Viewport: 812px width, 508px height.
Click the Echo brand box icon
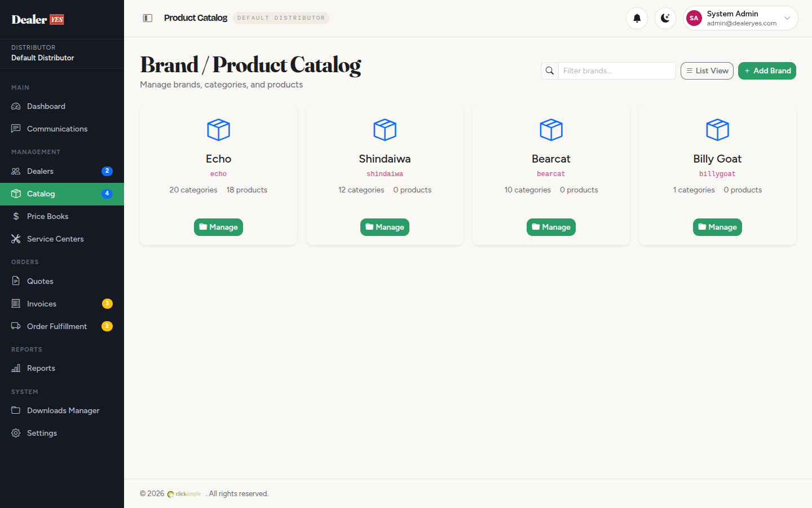tap(219, 130)
